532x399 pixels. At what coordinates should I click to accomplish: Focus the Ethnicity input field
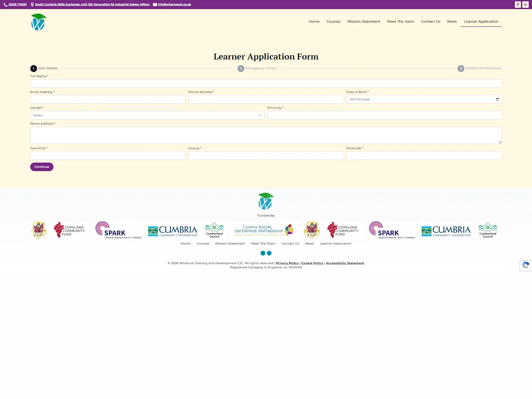point(385,115)
